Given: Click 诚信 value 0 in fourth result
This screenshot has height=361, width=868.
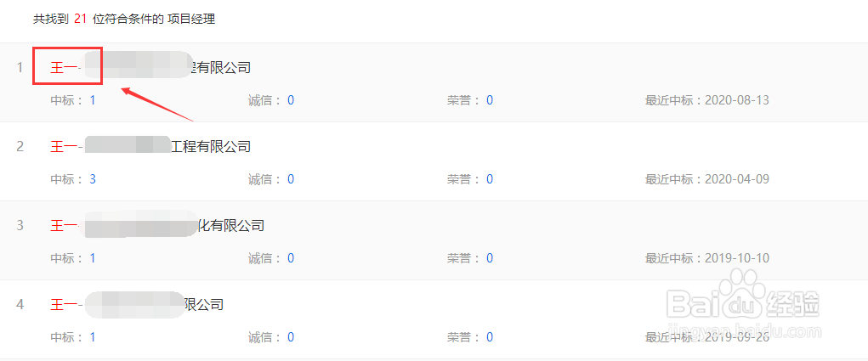Looking at the screenshot, I should point(291,337).
